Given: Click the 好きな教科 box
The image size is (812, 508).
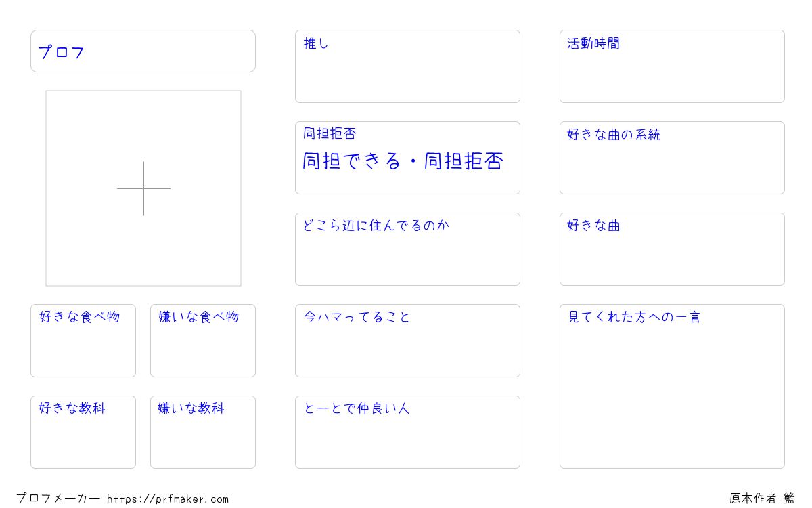Looking at the screenshot, I should click(83, 432).
